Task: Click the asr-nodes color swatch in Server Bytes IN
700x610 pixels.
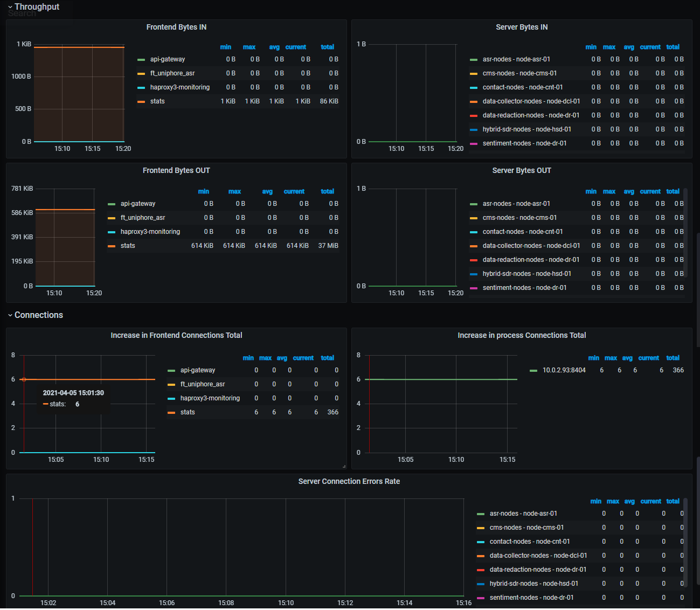Action: [474, 60]
